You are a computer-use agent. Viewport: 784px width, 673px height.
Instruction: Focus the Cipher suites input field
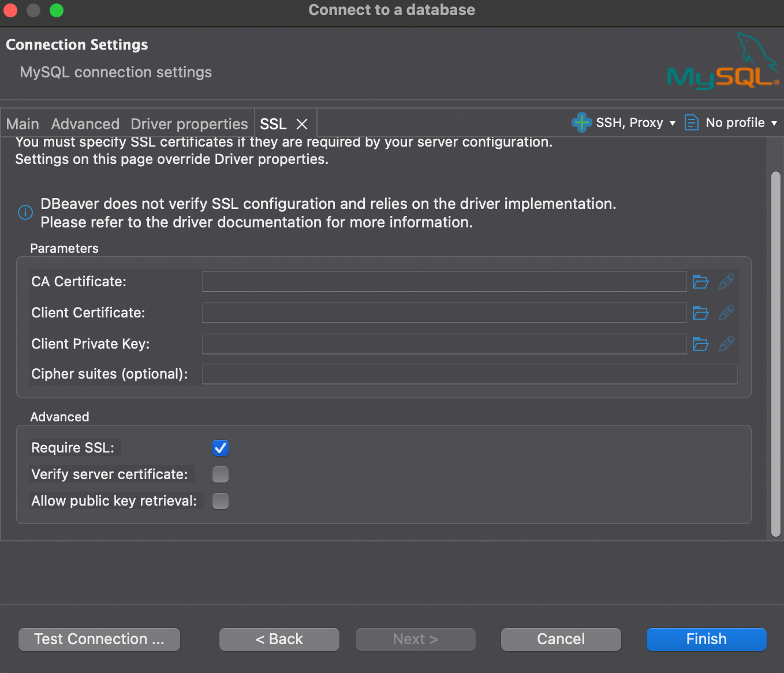pyautogui.click(x=469, y=374)
